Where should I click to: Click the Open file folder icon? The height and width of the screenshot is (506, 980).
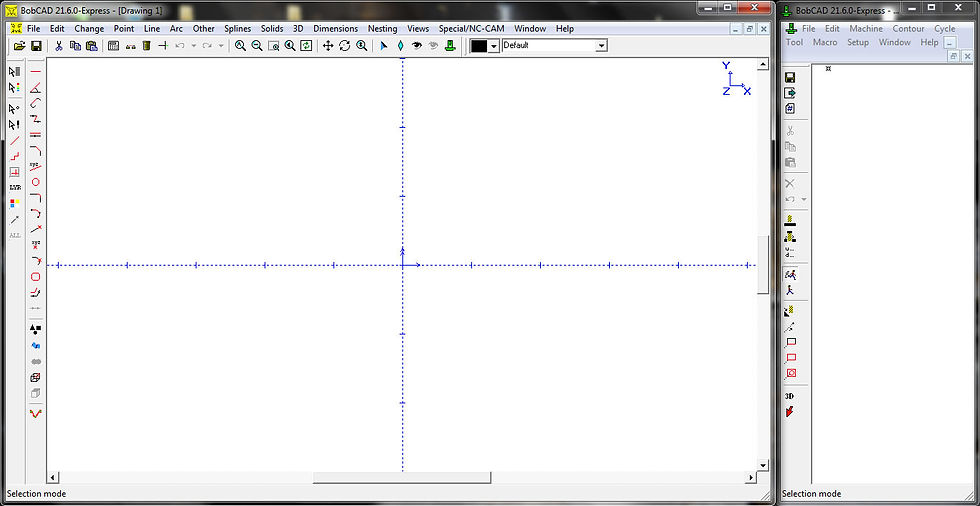click(19, 46)
